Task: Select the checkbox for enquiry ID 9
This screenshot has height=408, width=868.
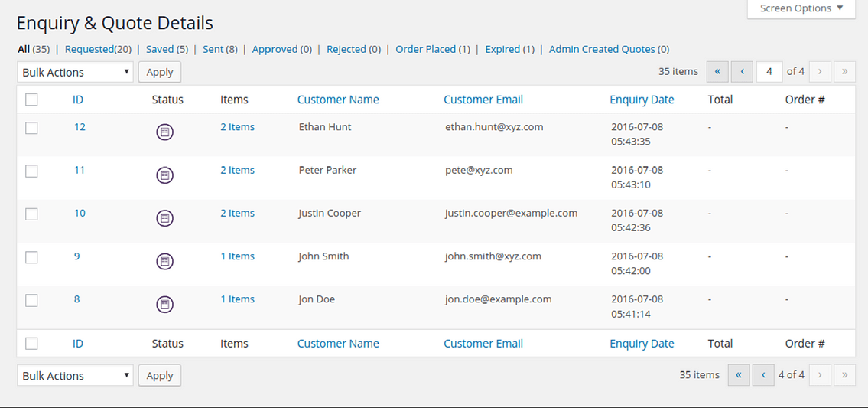Action: coord(31,257)
